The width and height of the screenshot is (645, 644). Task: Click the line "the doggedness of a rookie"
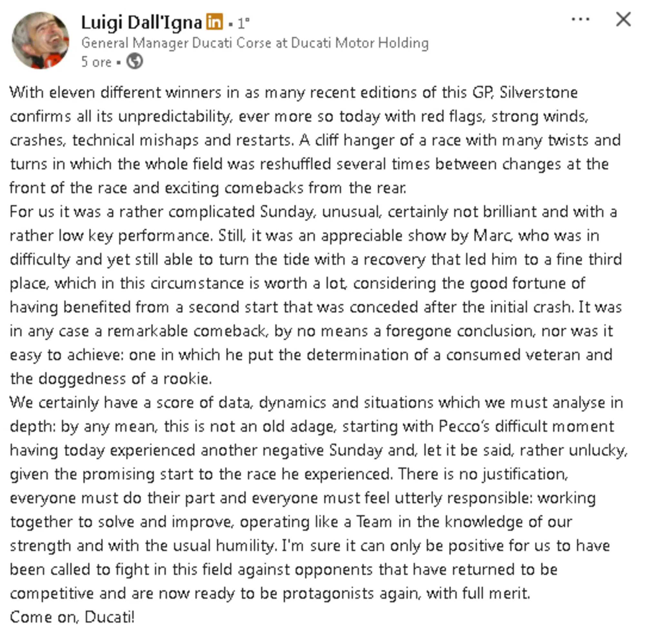tap(111, 379)
